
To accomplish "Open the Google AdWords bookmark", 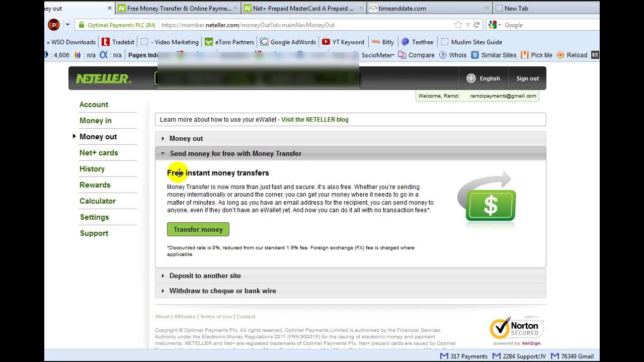I will (x=288, y=42).
